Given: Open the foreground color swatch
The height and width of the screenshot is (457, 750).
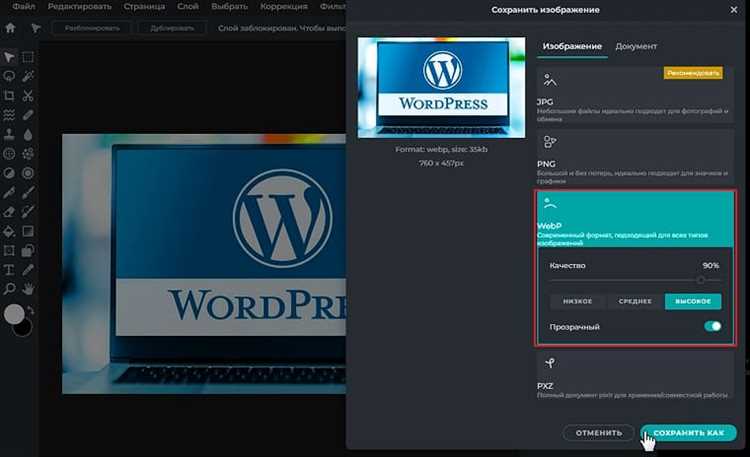Looking at the screenshot, I should (14, 314).
